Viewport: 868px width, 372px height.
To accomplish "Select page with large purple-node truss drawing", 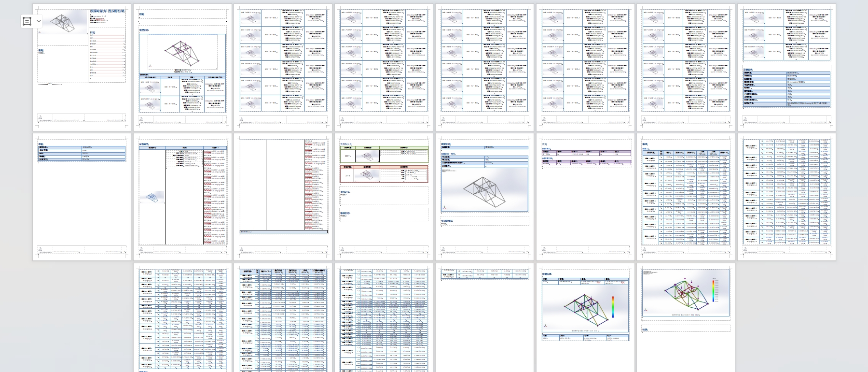I will coord(182,67).
